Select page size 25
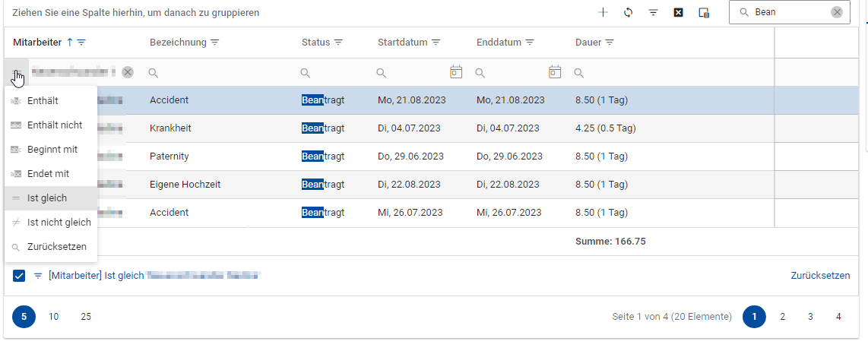The image size is (868, 354). 86,317
